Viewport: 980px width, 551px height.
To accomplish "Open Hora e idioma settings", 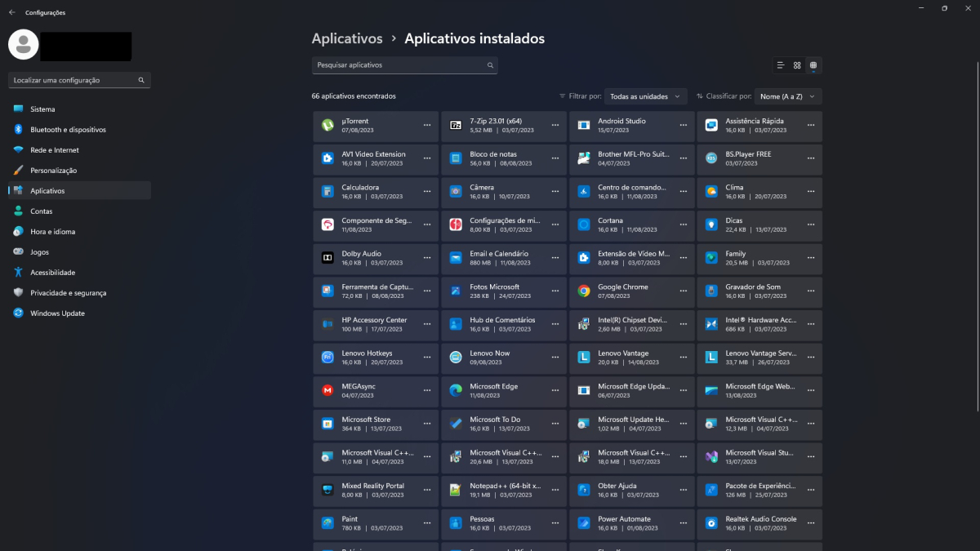I will [x=79, y=232].
